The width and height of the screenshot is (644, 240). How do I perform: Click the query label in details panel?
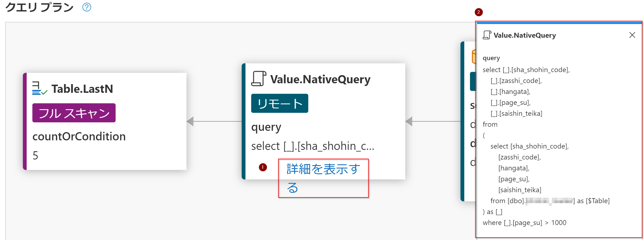(x=491, y=58)
